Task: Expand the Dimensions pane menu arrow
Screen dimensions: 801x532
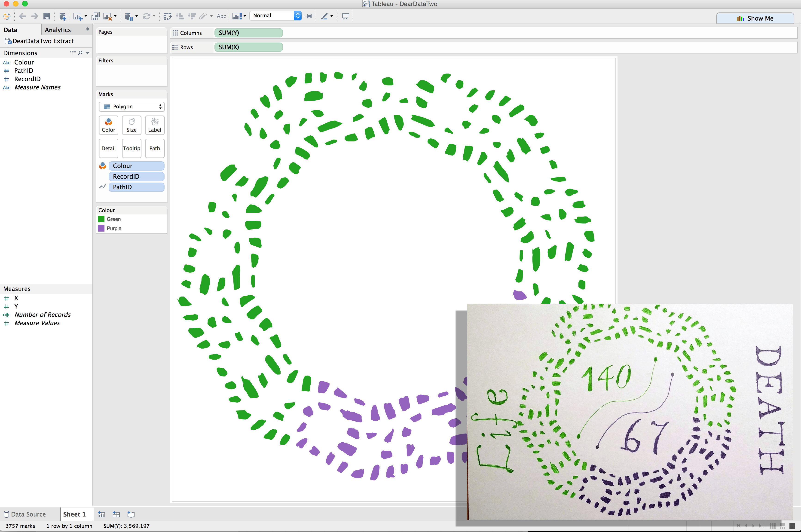Action: point(88,53)
